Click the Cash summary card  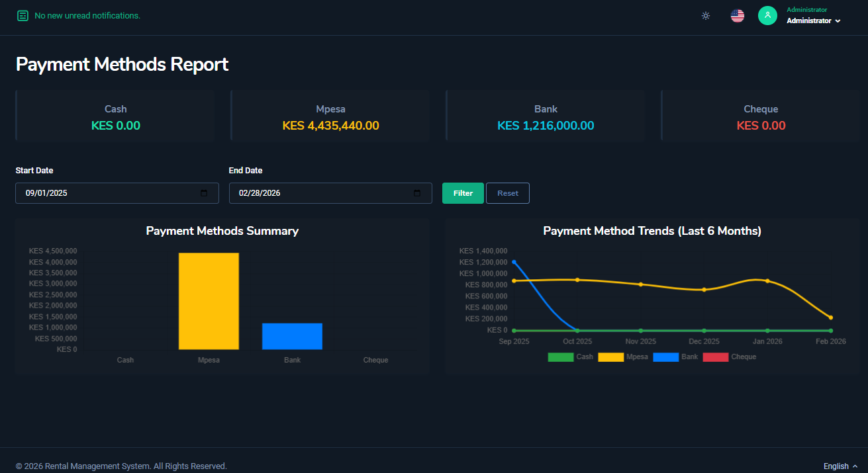pos(115,116)
